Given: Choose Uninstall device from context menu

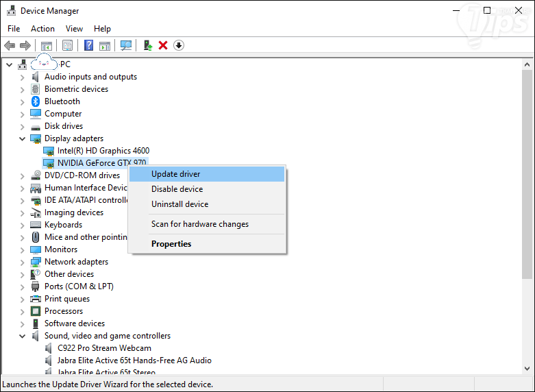Looking at the screenshot, I should click(207, 204).
